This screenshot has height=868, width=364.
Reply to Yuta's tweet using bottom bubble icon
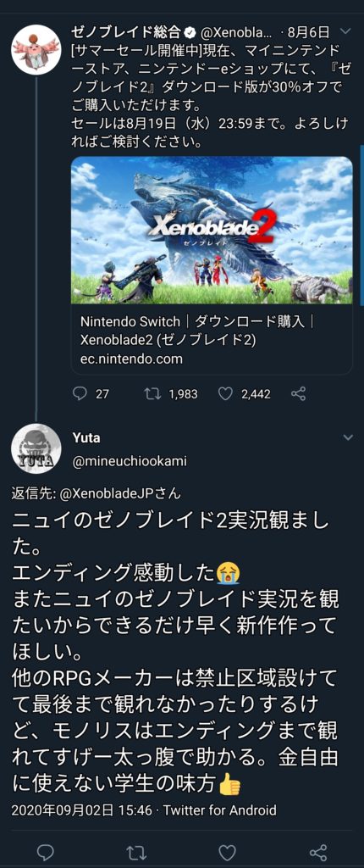pyautogui.click(x=46, y=852)
